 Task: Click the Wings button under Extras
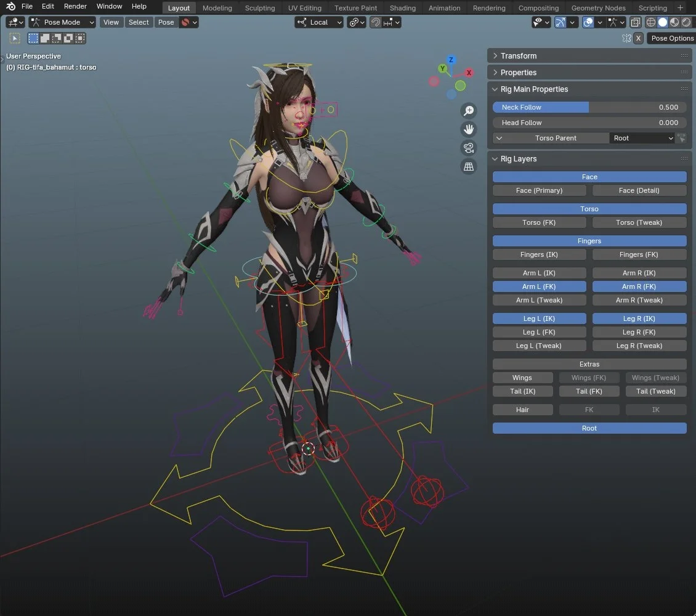[x=522, y=378]
